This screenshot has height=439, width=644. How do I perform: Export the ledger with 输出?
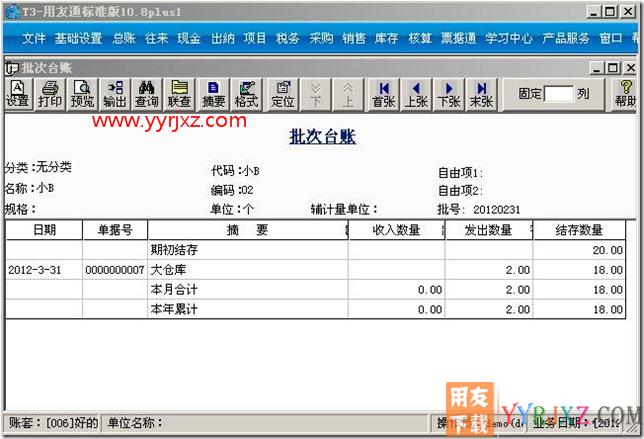point(115,94)
